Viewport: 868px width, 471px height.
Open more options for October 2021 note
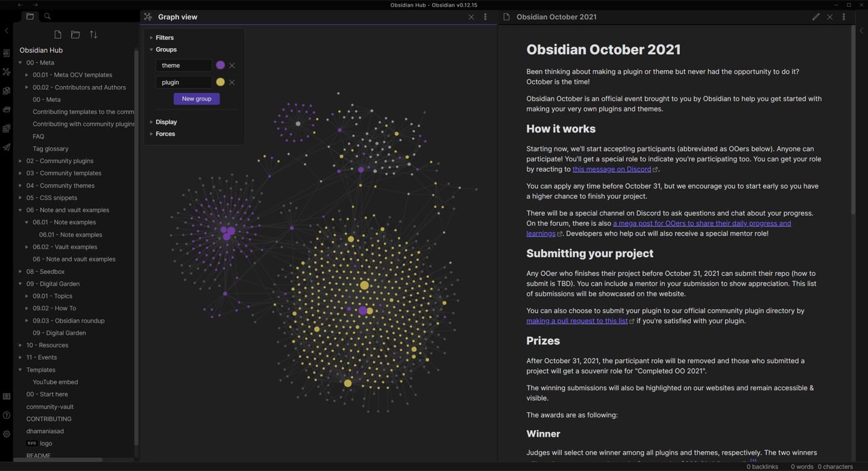844,17
